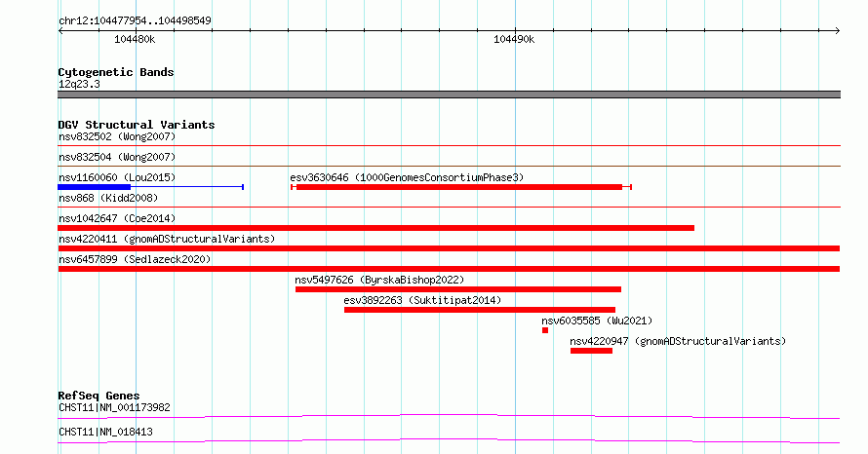Click the Cytogenetic Bands track title

(116, 72)
